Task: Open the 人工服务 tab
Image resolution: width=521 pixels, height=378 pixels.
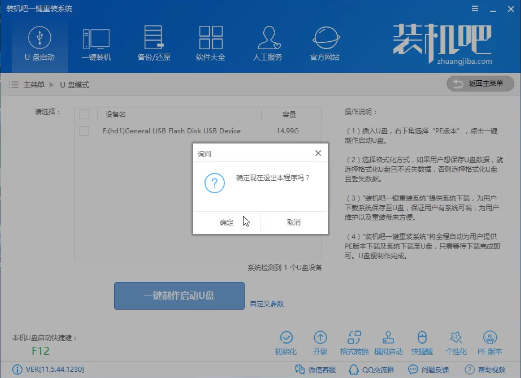Action: 268,44
